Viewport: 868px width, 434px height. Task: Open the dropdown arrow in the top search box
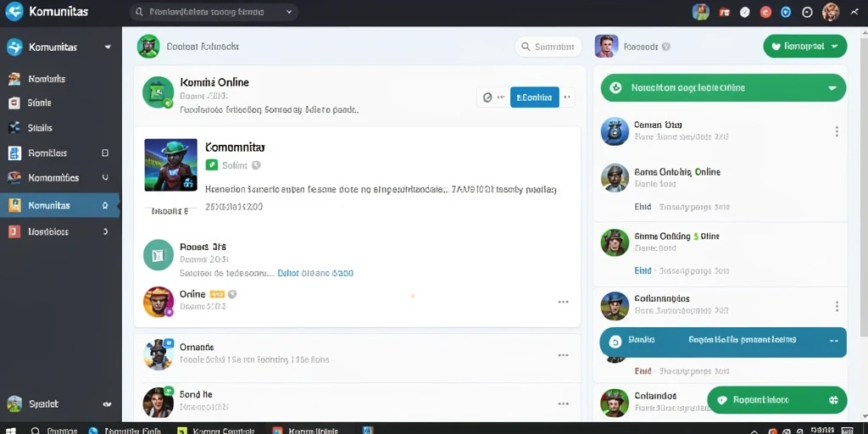(288, 12)
